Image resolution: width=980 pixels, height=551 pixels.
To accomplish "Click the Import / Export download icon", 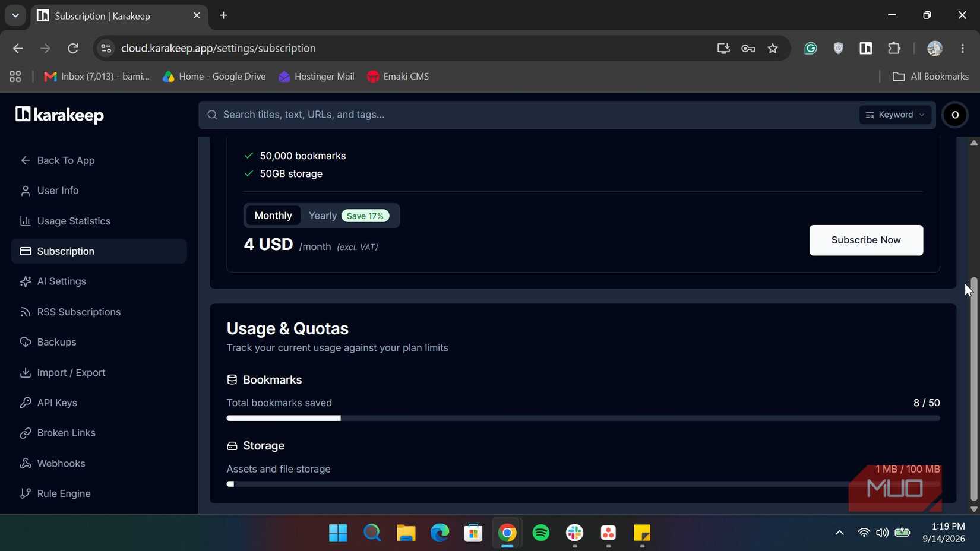I will (25, 372).
